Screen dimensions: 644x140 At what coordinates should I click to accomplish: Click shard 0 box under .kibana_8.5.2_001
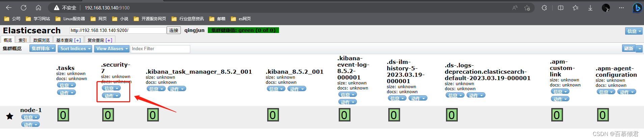click(x=273, y=115)
